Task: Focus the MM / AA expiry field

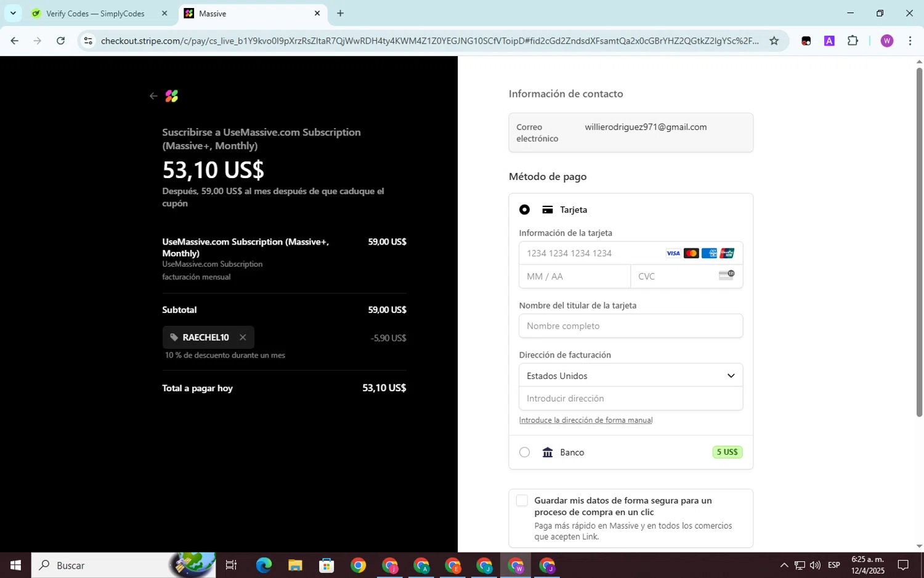Action: (575, 277)
